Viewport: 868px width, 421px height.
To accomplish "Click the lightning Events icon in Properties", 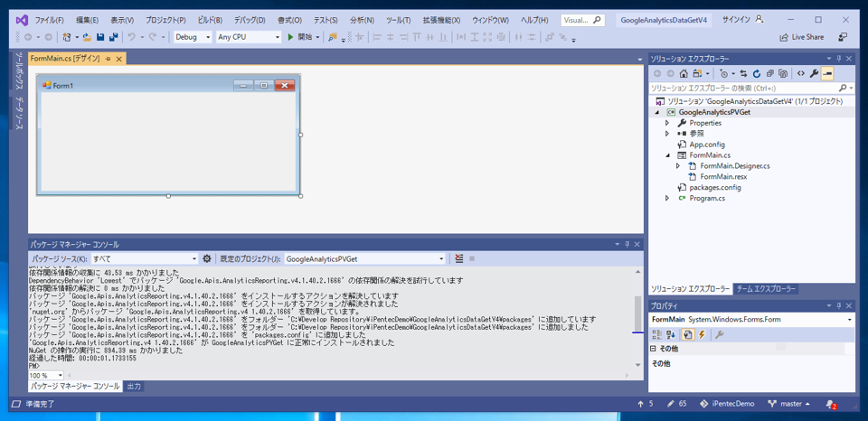I will (702, 334).
